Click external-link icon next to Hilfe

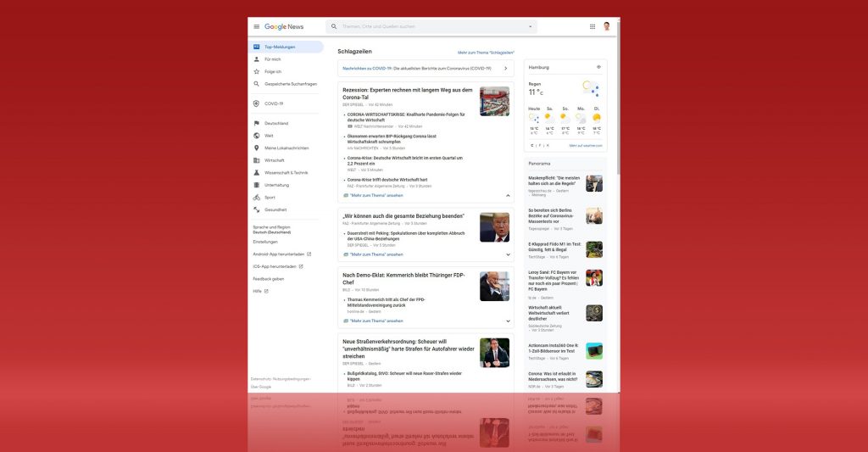click(x=266, y=292)
